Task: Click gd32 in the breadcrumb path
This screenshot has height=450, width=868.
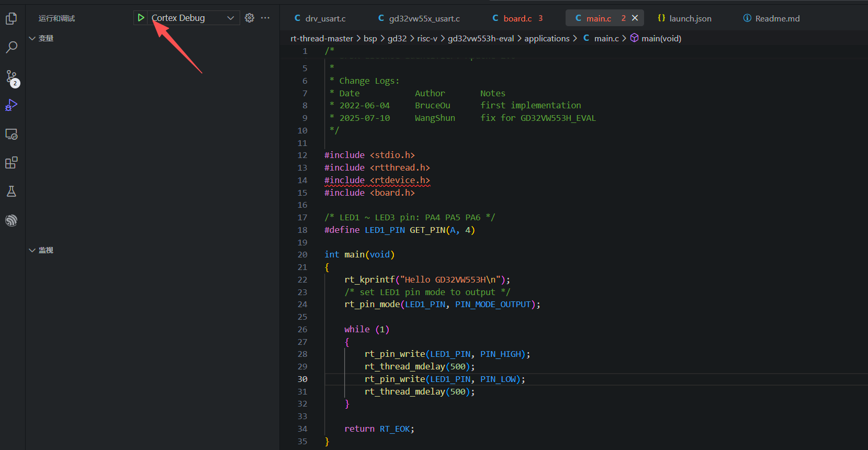Action: (397, 38)
